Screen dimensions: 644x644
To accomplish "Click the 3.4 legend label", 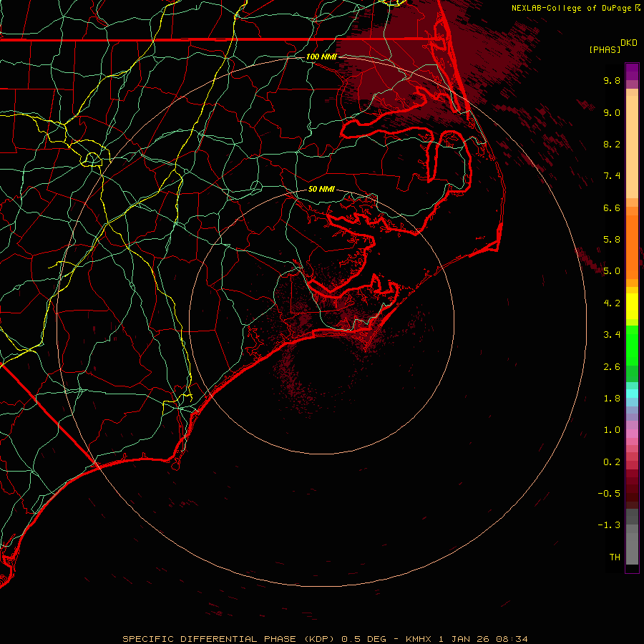I will tap(612, 335).
